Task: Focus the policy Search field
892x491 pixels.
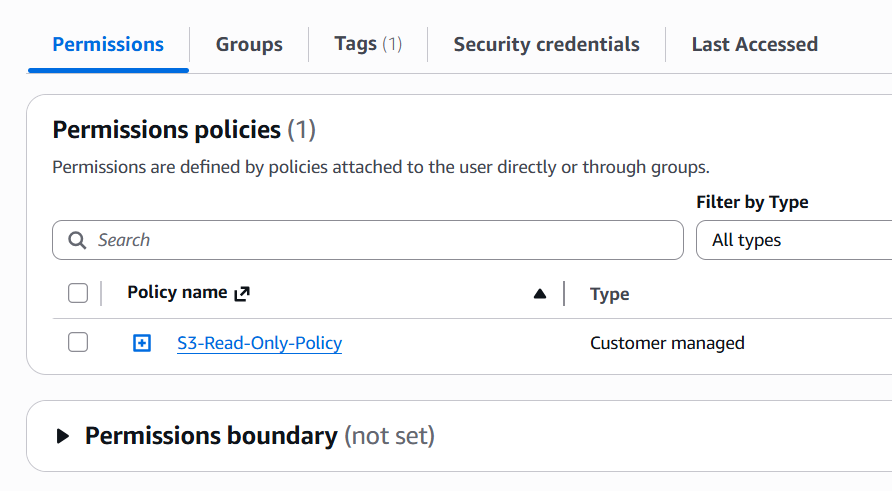Action: pos(380,240)
